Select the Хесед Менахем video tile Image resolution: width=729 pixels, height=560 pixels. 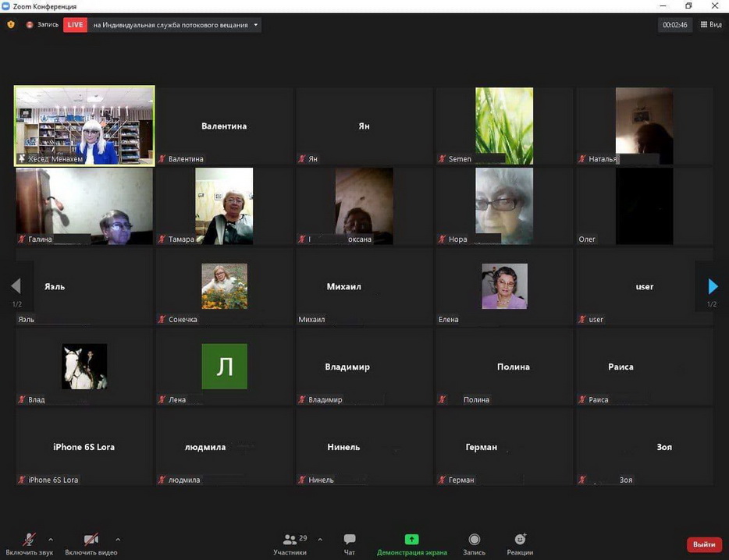click(84, 125)
